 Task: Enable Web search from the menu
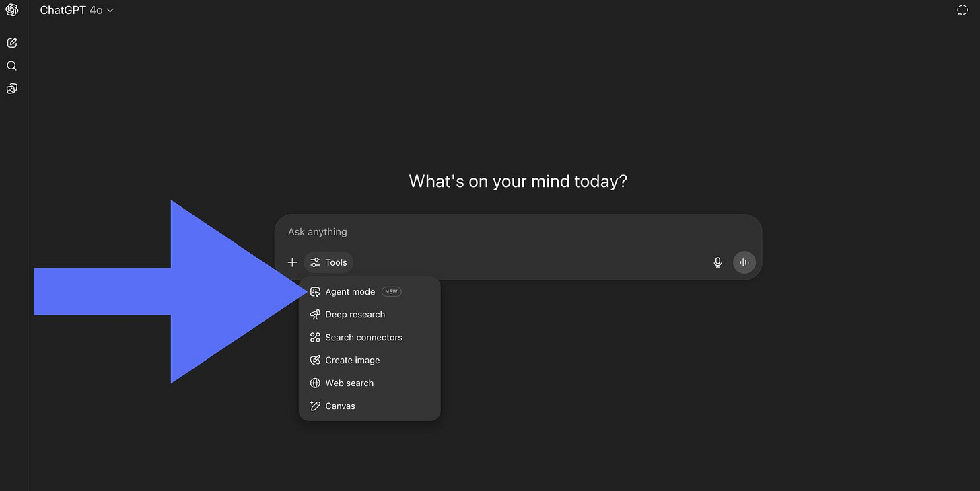[x=370, y=383]
